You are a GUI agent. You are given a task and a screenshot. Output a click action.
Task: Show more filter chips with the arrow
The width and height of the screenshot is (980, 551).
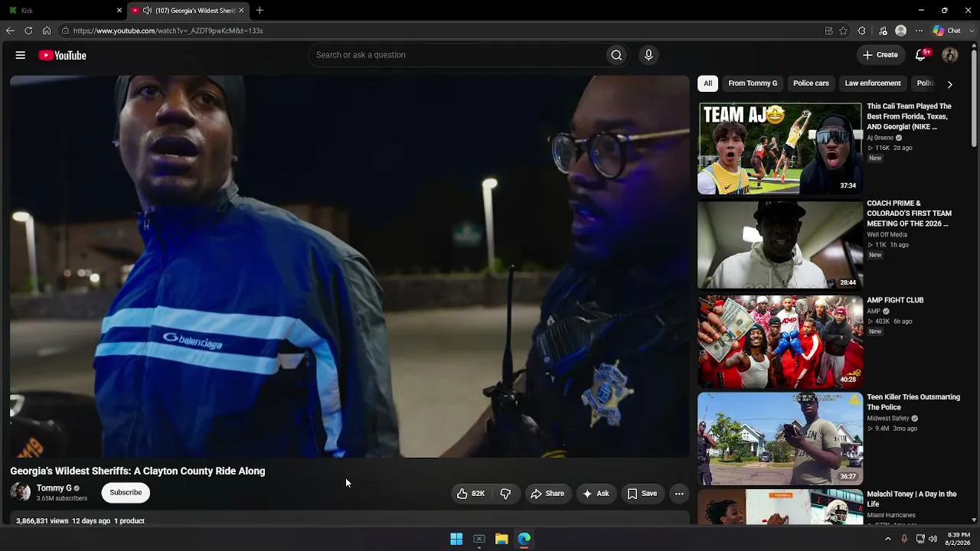(x=949, y=84)
